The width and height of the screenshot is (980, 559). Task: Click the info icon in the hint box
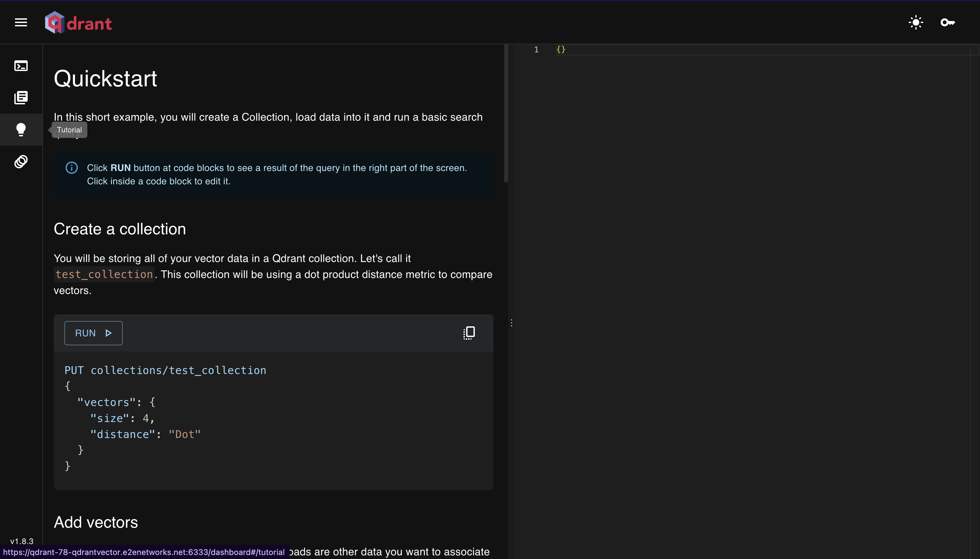click(71, 168)
